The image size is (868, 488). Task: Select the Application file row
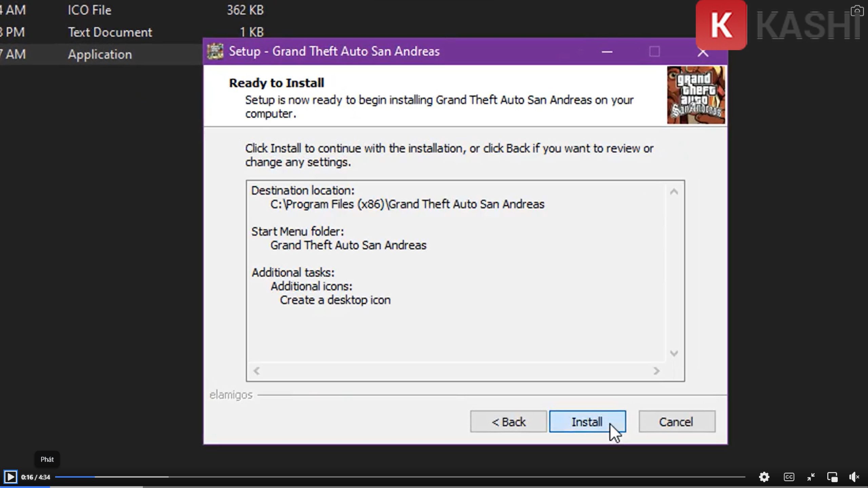coord(100,54)
